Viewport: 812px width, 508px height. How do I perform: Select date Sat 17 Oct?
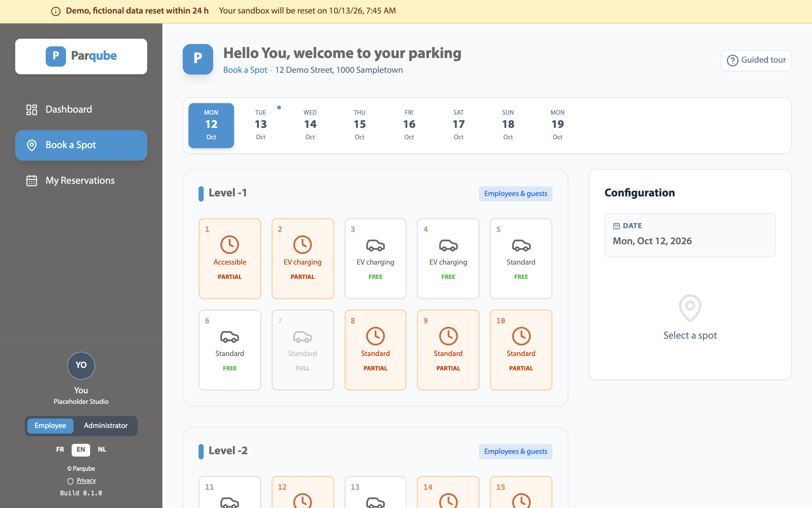pyautogui.click(x=458, y=125)
